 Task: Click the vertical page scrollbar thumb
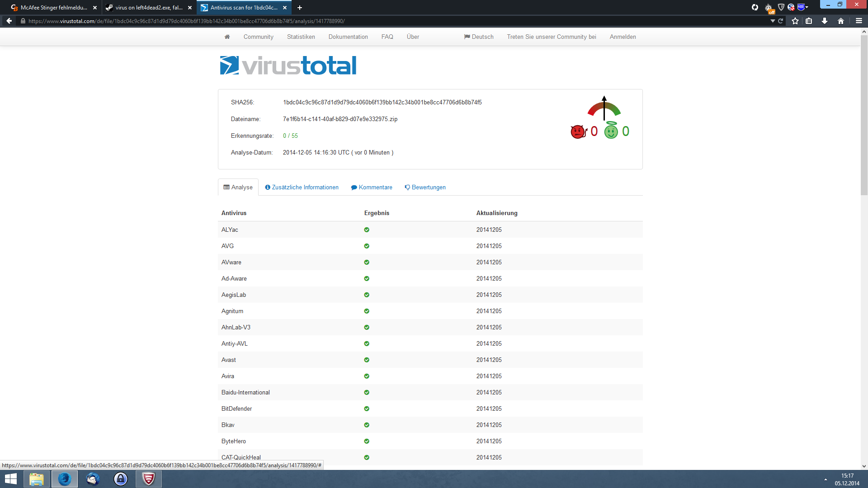point(864,115)
